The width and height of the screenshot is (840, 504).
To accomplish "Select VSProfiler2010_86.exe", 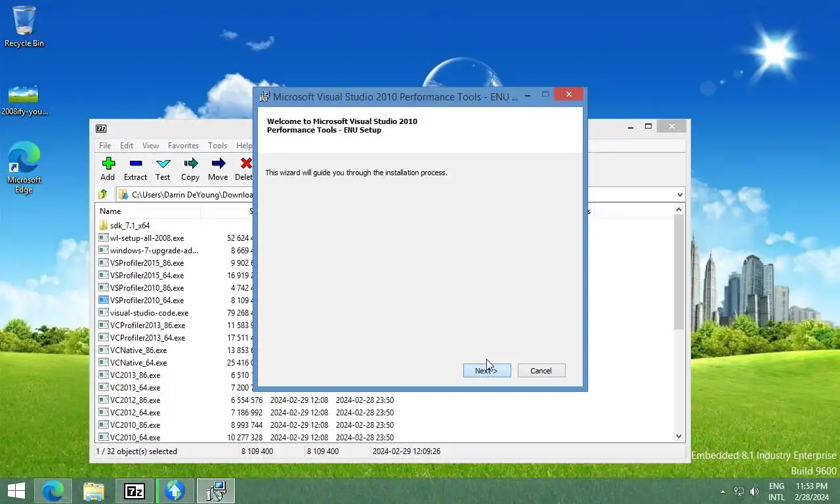I will coord(147,288).
